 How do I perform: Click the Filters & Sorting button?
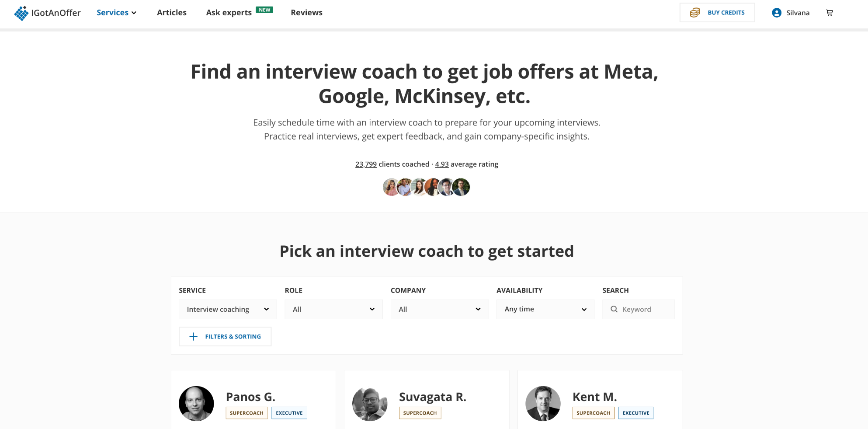[x=225, y=336]
